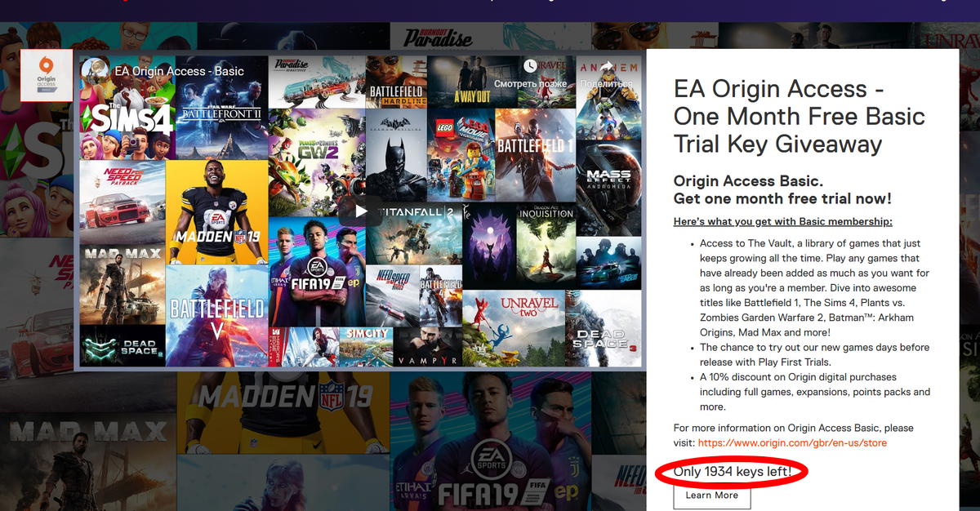Click the Dragon Age Inquisition cover
Screen dimensions: 980x511
(x=546, y=246)
